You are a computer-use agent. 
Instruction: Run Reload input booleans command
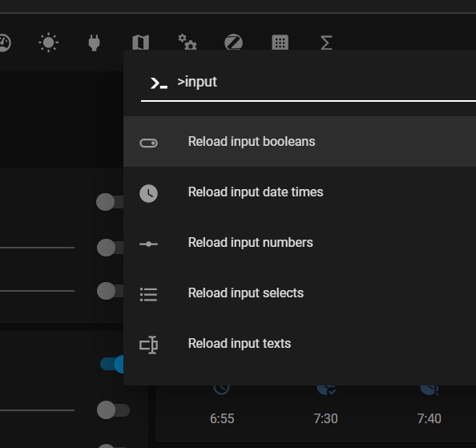(x=300, y=141)
